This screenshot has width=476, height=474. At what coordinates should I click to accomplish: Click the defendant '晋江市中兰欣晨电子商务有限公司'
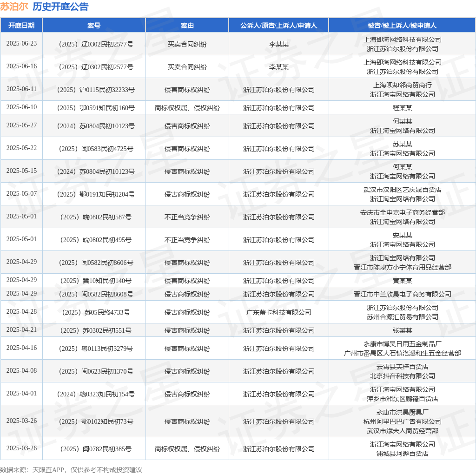[402, 294]
